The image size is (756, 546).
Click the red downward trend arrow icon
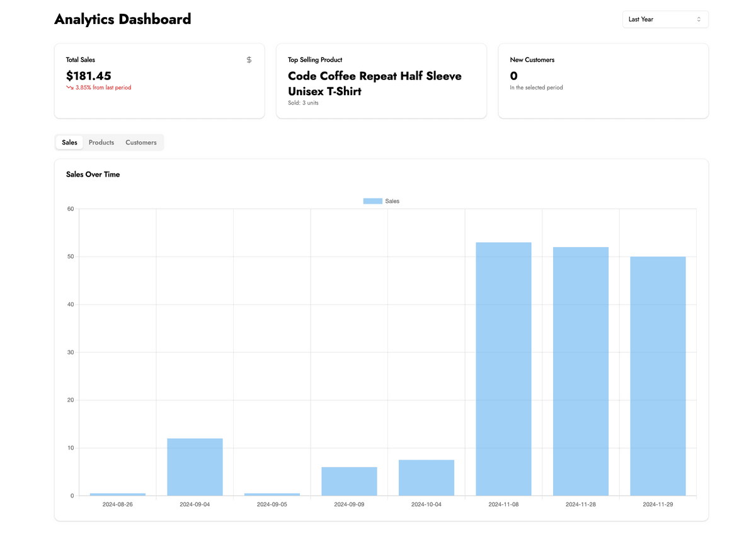(70, 88)
